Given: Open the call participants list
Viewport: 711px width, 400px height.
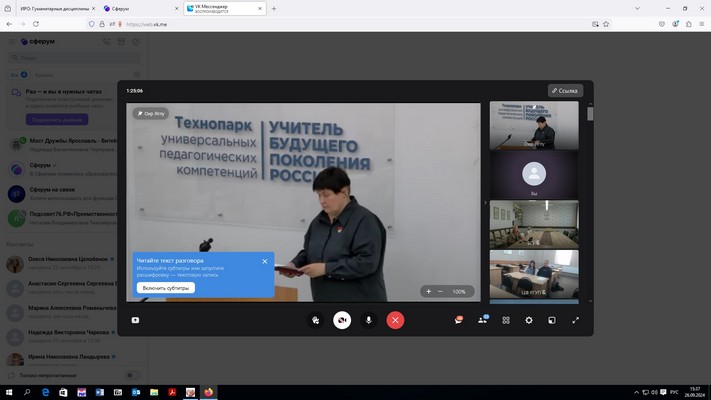Looking at the screenshot, I should click(482, 320).
